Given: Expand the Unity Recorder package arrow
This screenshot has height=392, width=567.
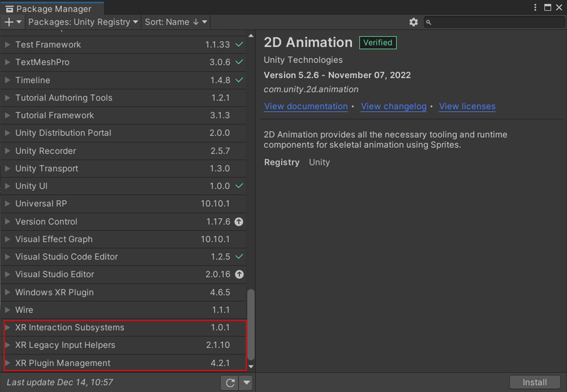Looking at the screenshot, I should pos(7,151).
